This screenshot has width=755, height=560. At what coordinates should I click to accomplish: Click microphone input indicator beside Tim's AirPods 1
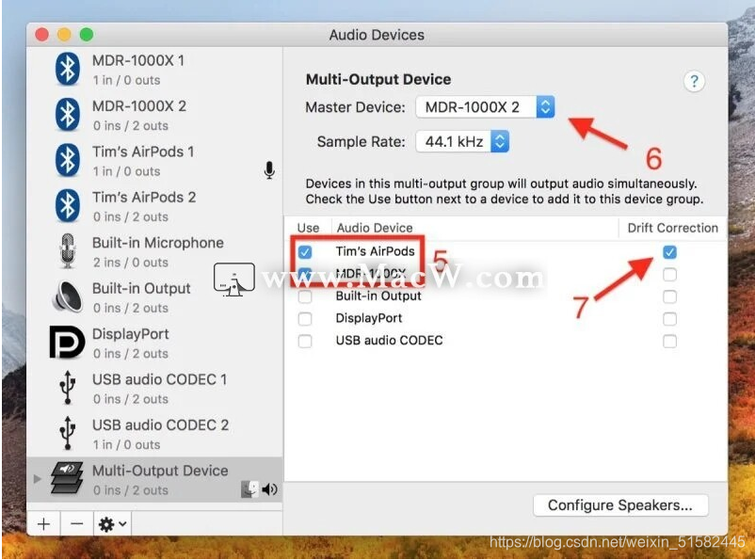tap(269, 170)
